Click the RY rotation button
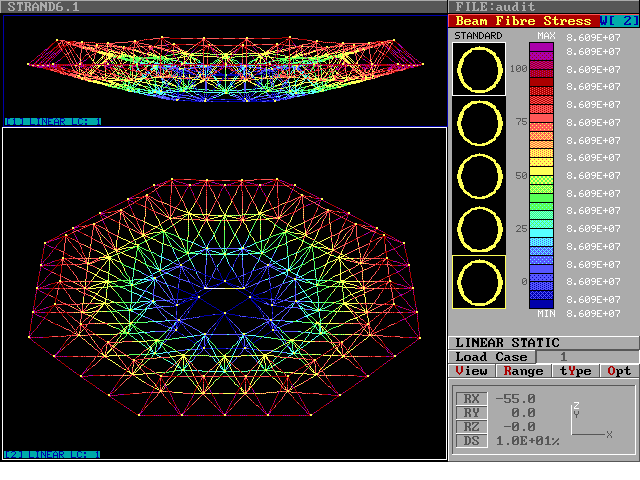 (470, 413)
